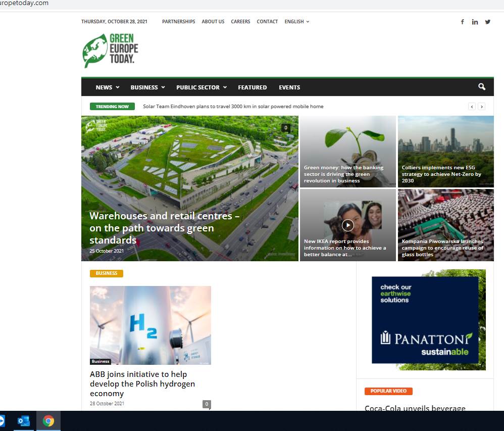Open Chrome from the taskbar
Image resolution: width=504 pixels, height=431 pixels.
tap(48, 421)
